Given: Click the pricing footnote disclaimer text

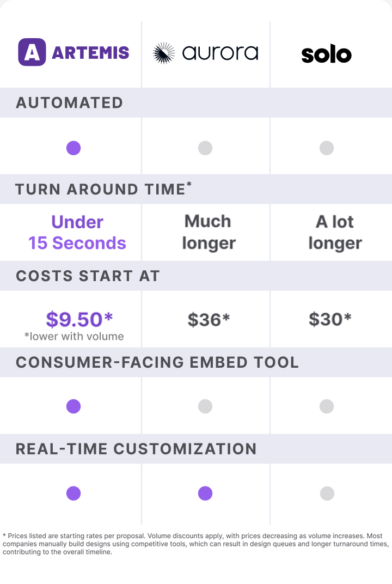Looking at the screenshot, I should [x=196, y=544].
